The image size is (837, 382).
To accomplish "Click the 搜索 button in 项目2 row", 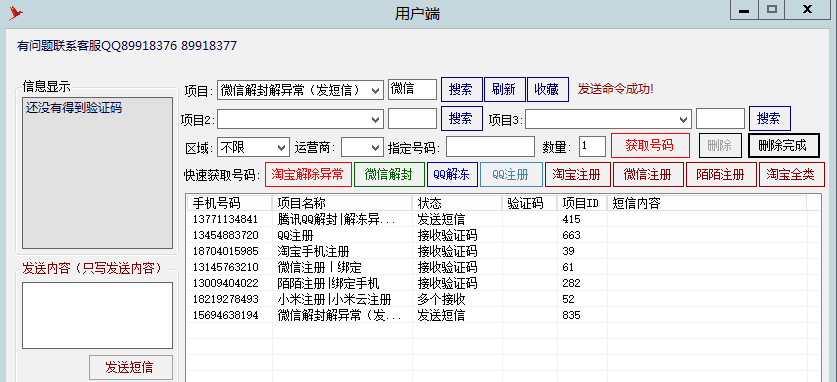I will click(461, 118).
